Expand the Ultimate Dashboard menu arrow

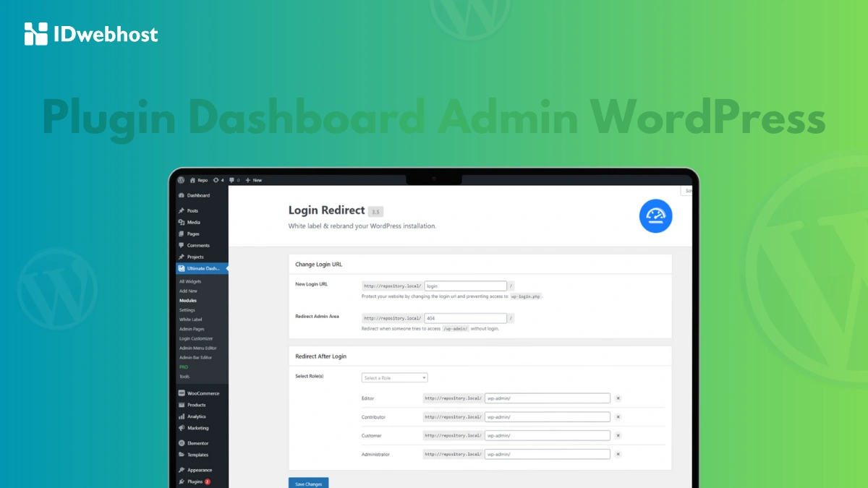tap(226, 268)
